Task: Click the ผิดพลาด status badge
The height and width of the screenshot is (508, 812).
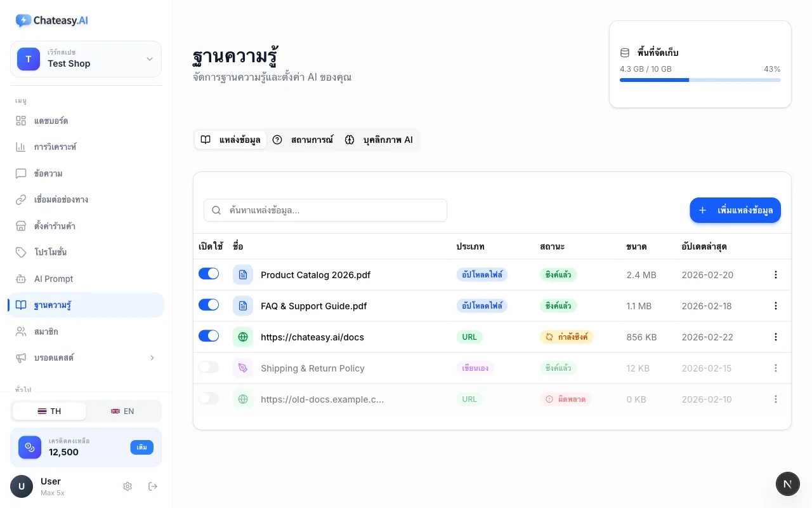Action: click(566, 399)
